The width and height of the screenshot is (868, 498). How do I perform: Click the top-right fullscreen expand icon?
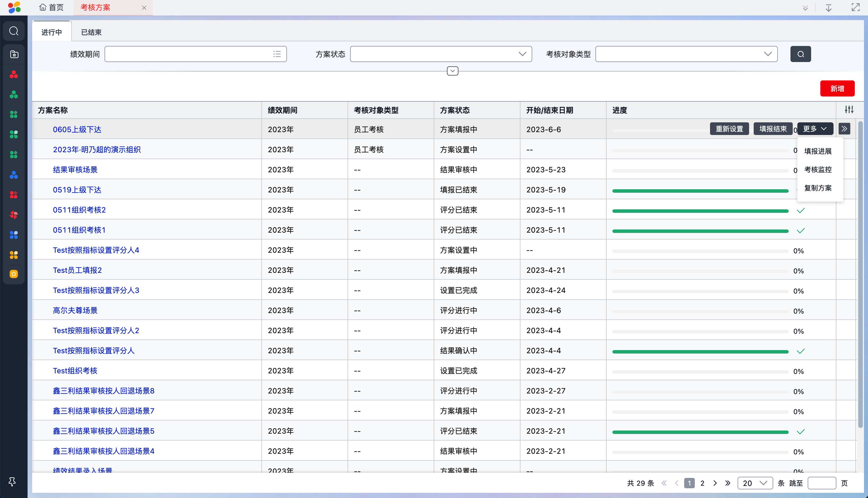(x=855, y=7)
